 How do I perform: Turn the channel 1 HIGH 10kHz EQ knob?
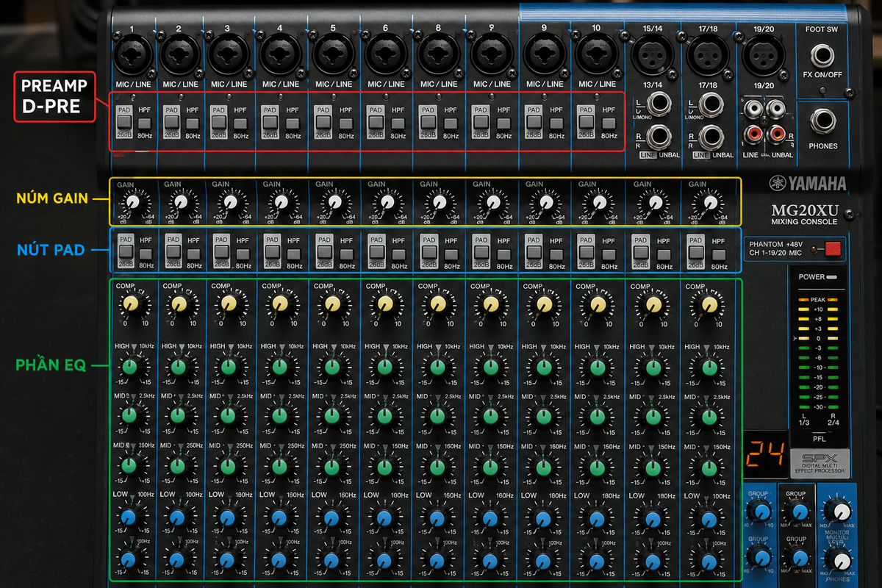130,367
